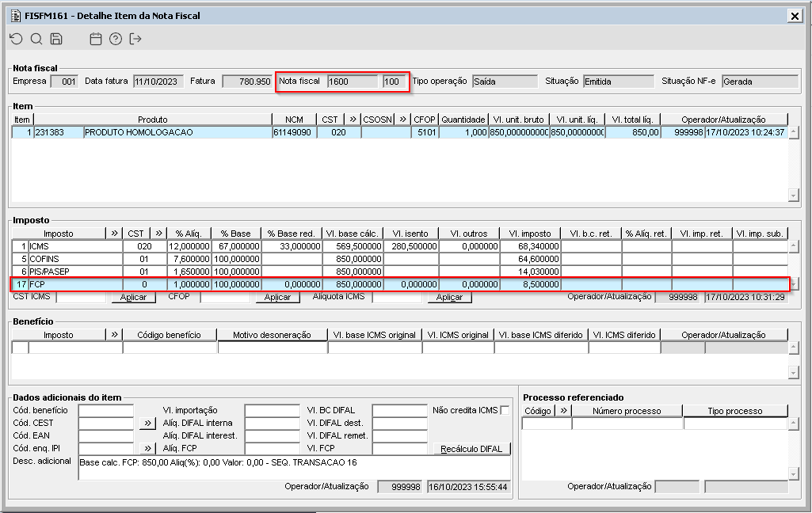Click the Recálculo DIFAL button

[x=472, y=449]
